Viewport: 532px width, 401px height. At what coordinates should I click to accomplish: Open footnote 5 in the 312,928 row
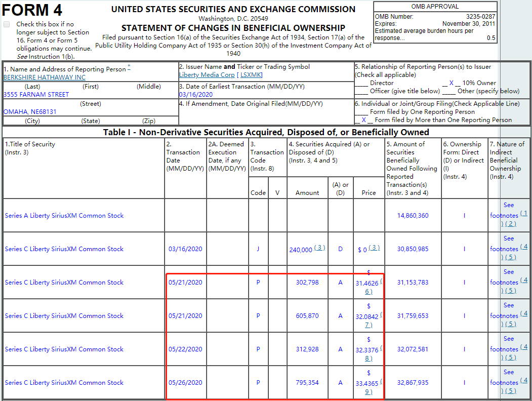pos(510,357)
